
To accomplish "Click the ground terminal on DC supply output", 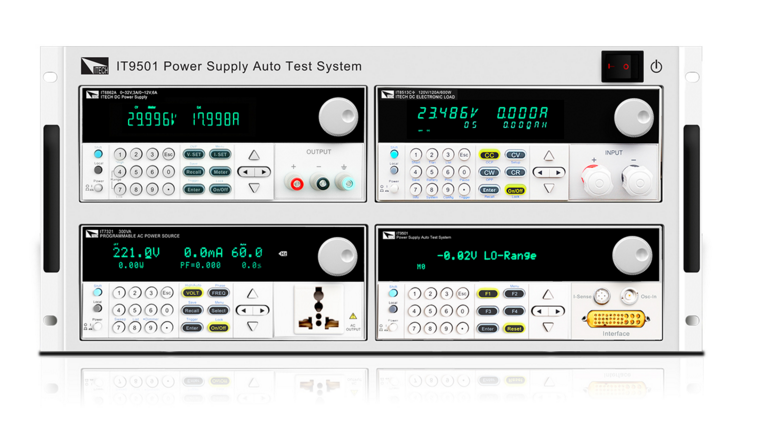I will tap(347, 183).
